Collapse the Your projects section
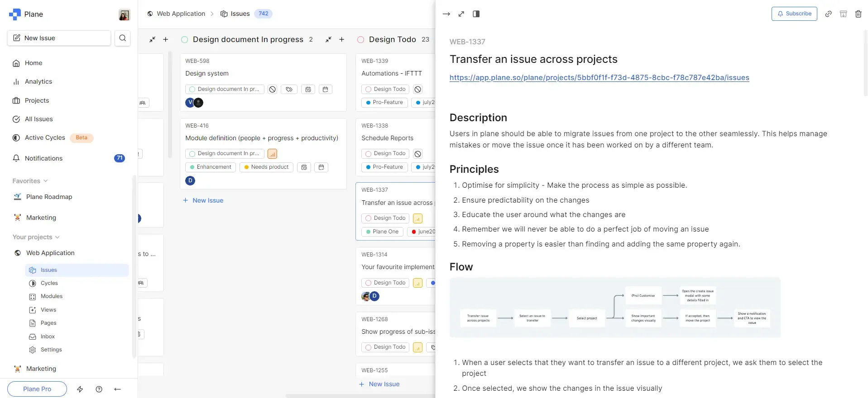Screen dimensions: 868x398 [x=58, y=237]
